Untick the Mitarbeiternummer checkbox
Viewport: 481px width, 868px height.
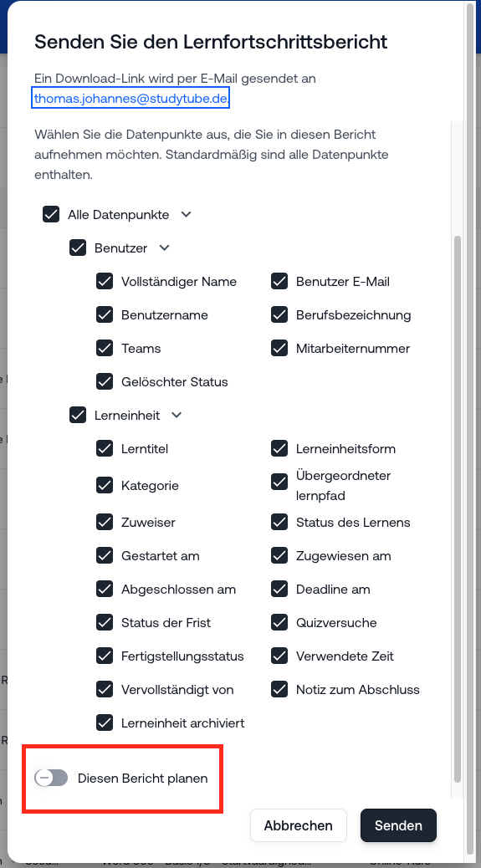click(279, 348)
